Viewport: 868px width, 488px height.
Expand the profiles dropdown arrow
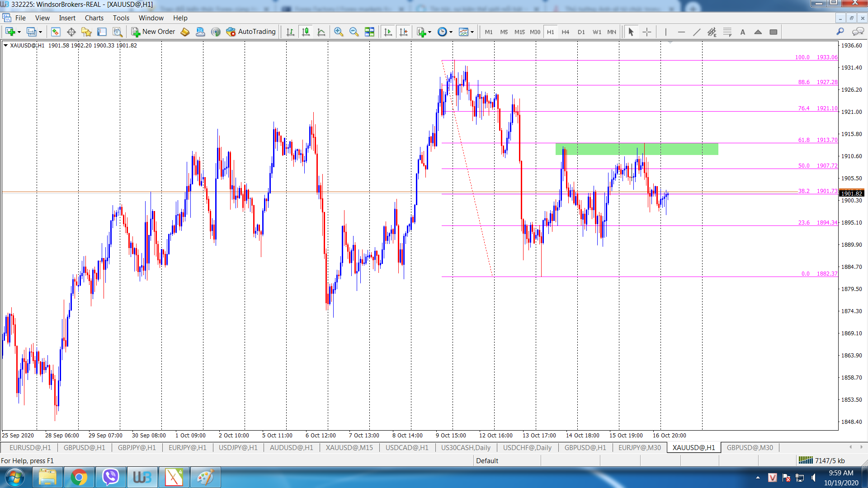pyautogui.click(x=40, y=32)
